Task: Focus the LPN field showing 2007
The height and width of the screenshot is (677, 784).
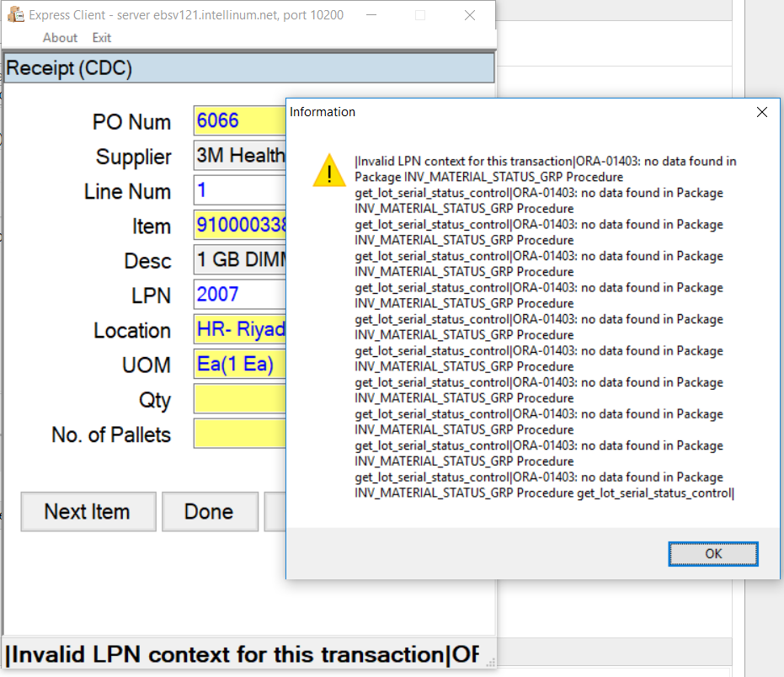Action: [239, 295]
